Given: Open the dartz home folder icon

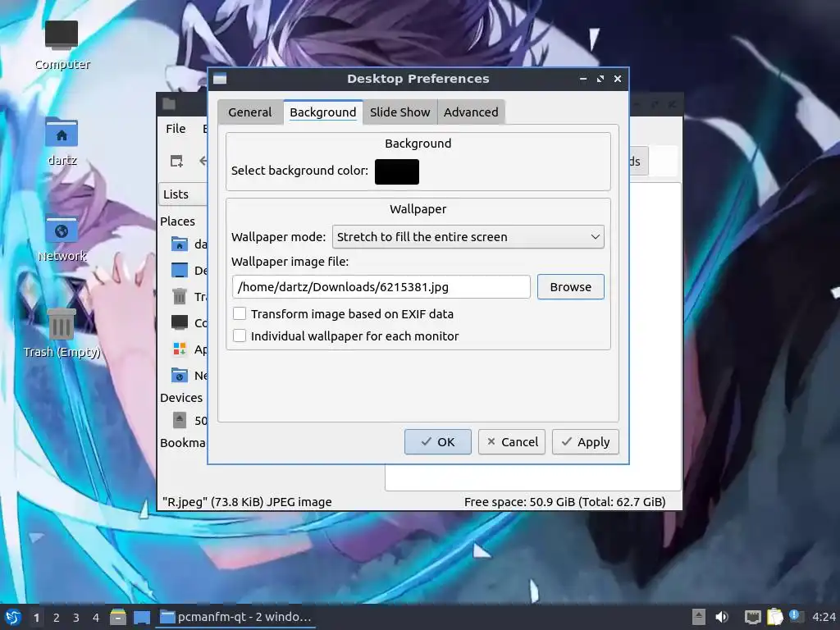Looking at the screenshot, I should [62, 132].
